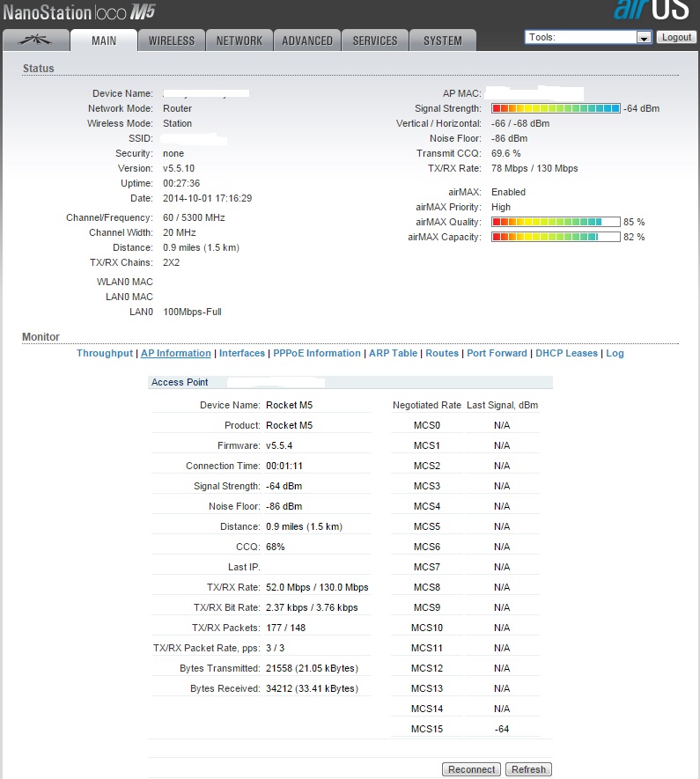Click the -66 / -68 dBm value
Image resolution: width=700 pixels, height=779 pixels.
tap(520, 124)
